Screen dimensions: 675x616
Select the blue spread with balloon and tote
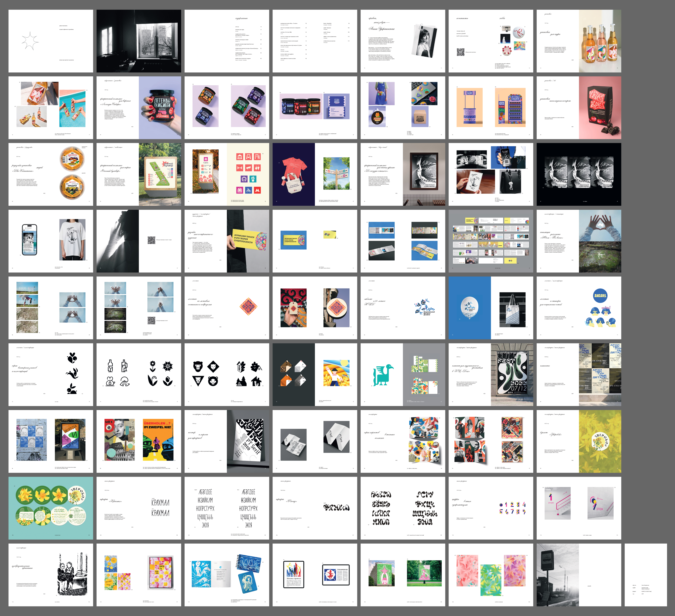point(491,308)
